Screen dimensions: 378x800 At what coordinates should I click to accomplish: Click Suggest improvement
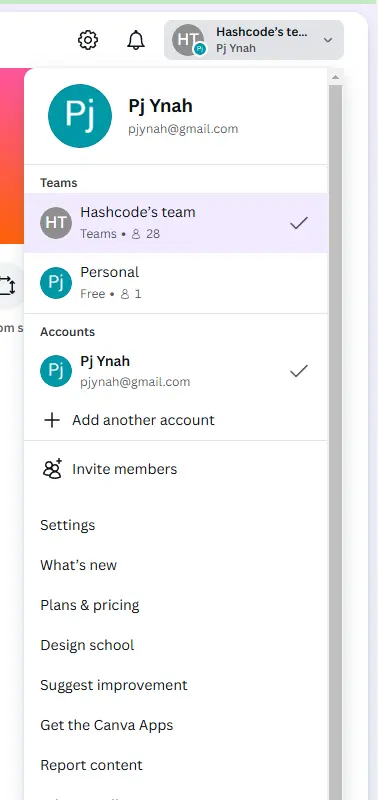tap(114, 685)
